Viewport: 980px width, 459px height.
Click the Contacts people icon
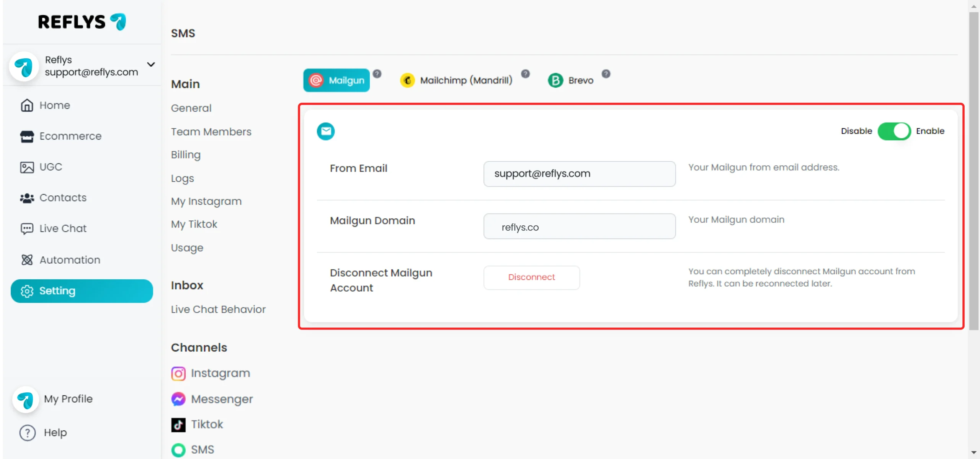[x=27, y=198]
